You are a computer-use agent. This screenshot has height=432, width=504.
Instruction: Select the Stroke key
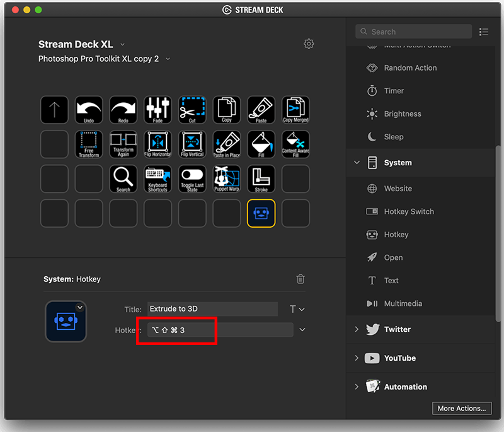pyautogui.click(x=261, y=179)
